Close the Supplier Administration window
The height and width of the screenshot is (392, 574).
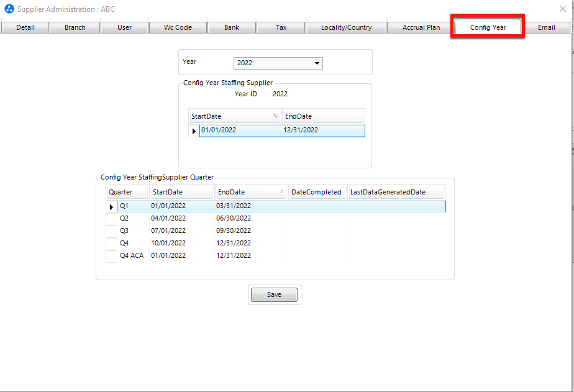click(x=563, y=9)
